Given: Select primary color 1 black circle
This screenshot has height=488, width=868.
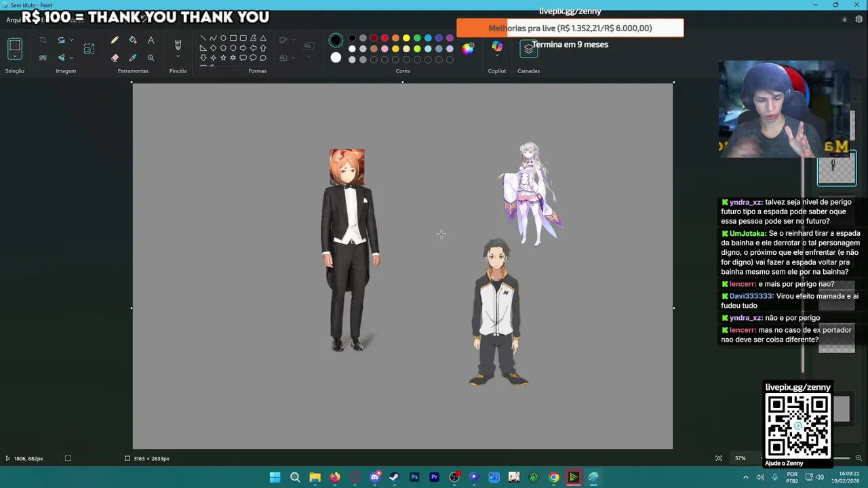Looking at the screenshot, I should (336, 41).
